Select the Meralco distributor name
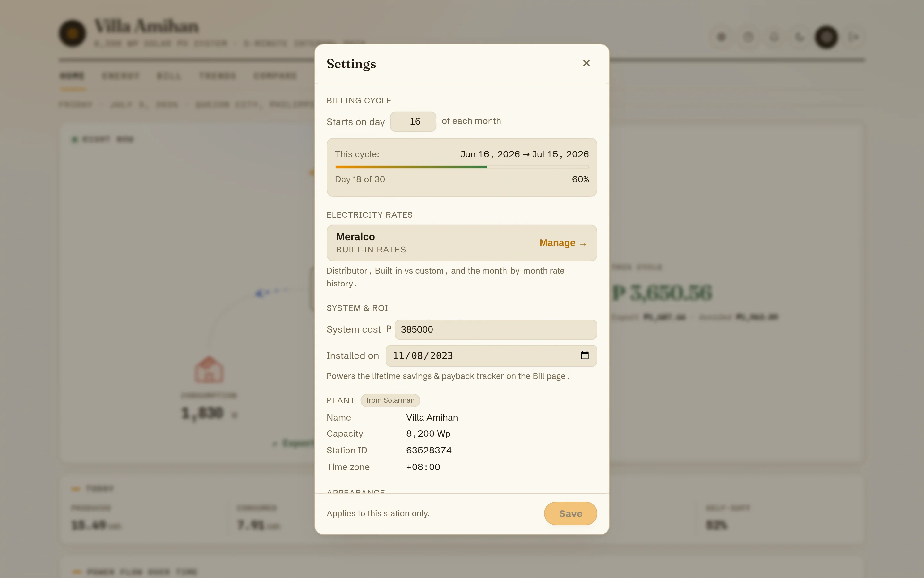 click(x=355, y=237)
